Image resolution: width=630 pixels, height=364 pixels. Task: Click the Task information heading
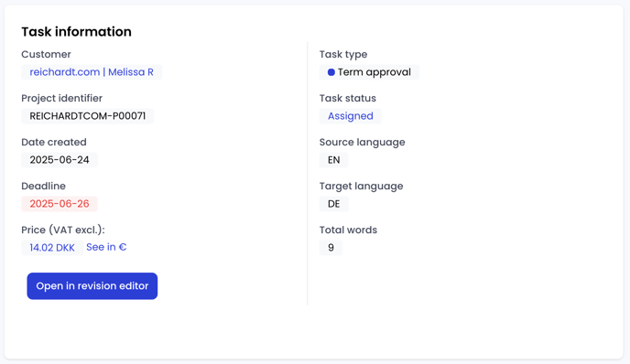point(76,32)
